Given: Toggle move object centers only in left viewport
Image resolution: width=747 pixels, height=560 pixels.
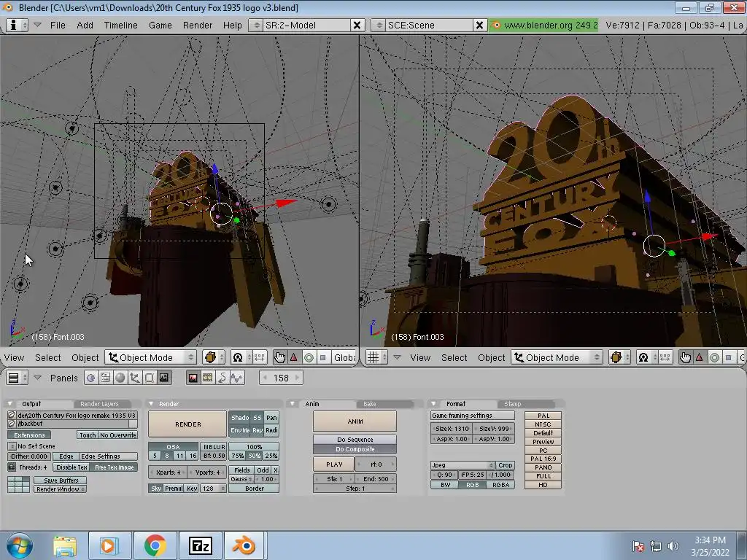Looking at the screenshot, I should pos(259,357).
